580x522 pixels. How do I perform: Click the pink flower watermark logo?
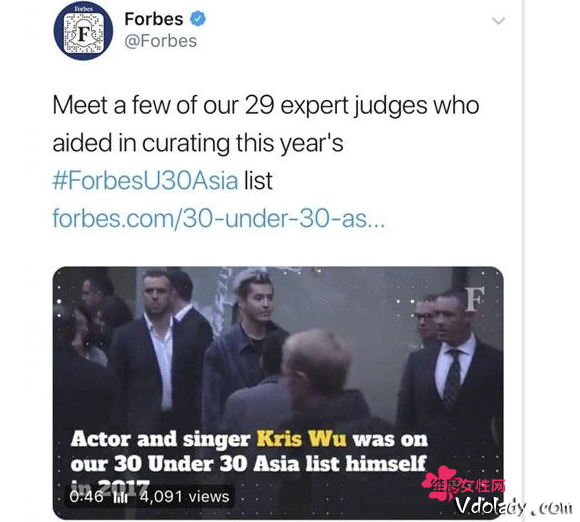440,483
